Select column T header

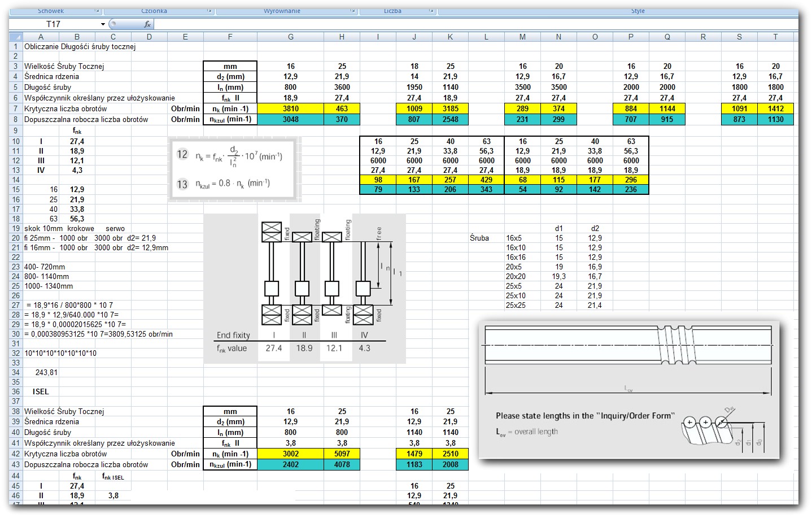point(775,37)
